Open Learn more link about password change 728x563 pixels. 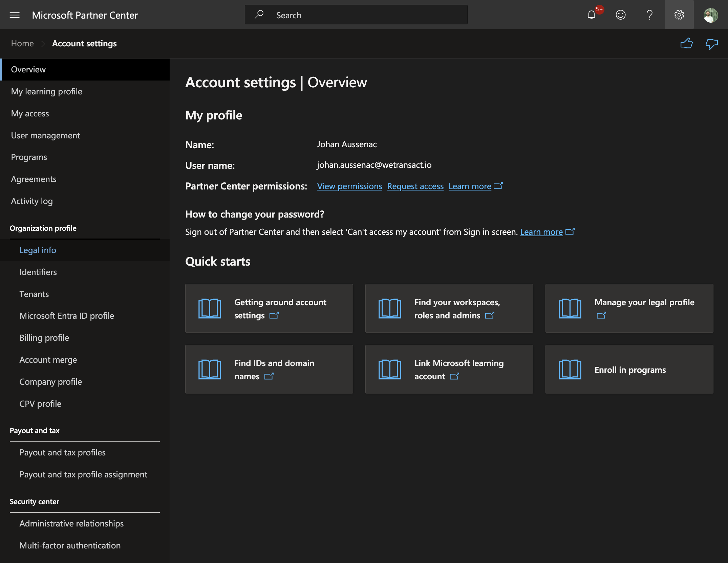[x=541, y=232]
